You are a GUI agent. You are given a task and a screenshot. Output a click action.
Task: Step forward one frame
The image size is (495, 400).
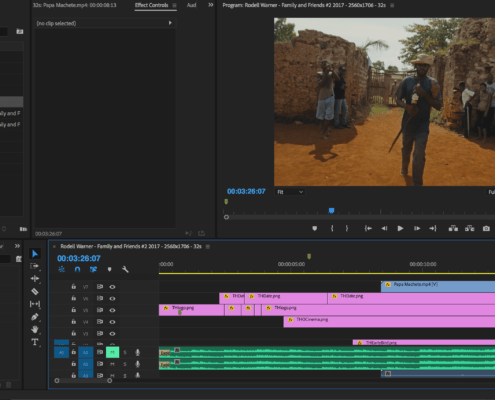[417, 228]
